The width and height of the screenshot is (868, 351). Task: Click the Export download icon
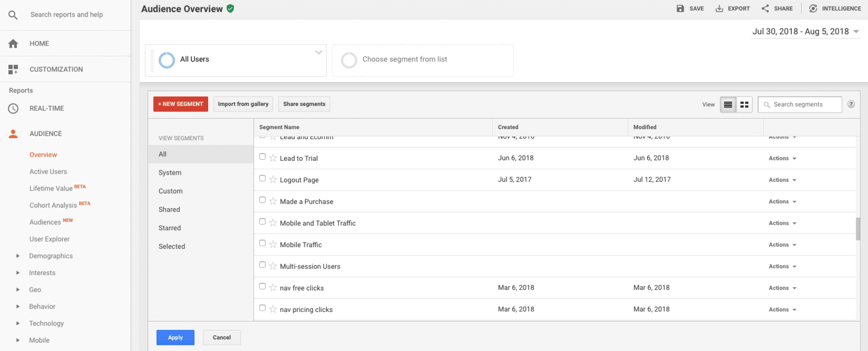(719, 8)
